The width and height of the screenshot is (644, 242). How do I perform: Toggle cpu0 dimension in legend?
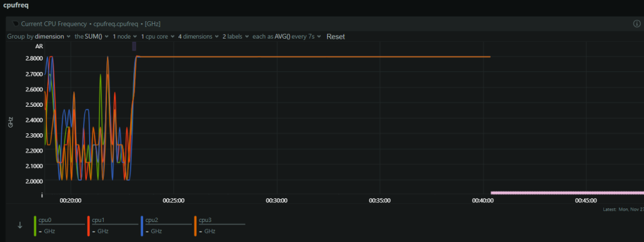59,225
